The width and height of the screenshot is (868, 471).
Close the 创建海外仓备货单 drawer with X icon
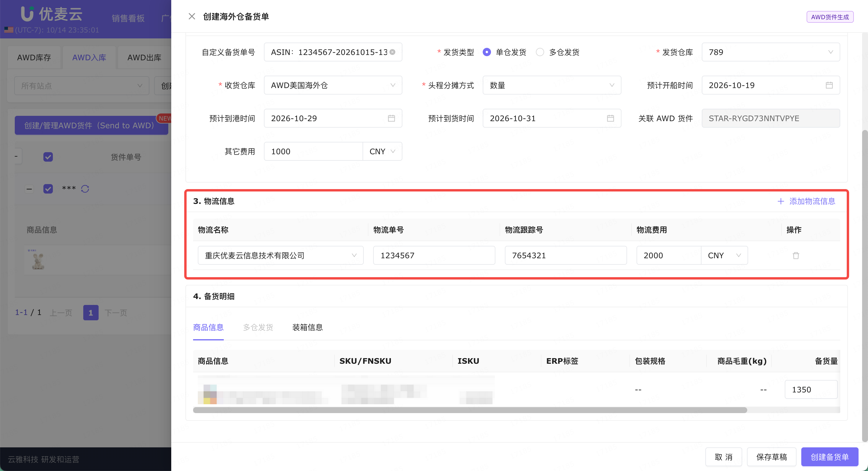(192, 16)
